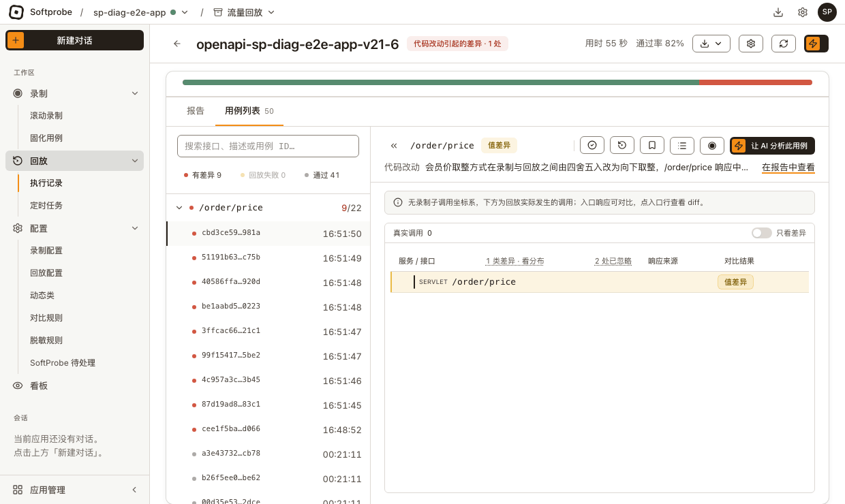Open the 流量回放 dropdown
Image resolution: width=845 pixels, height=504 pixels.
(x=244, y=12)
